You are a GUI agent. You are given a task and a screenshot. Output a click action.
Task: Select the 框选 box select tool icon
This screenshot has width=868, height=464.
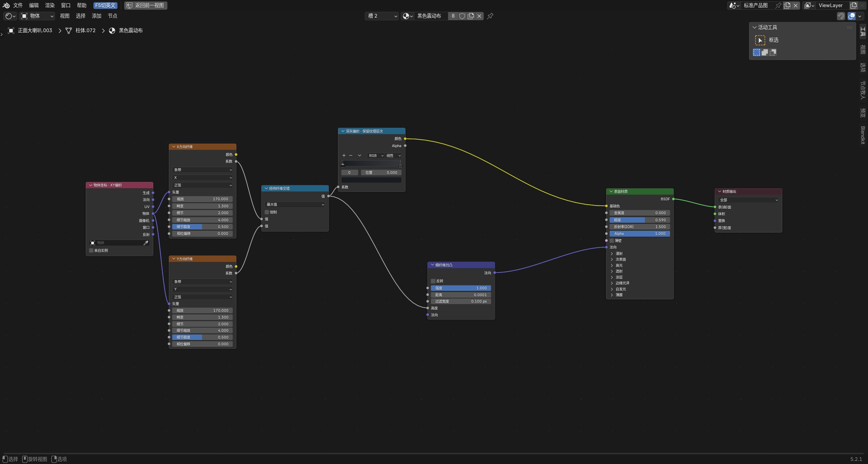click(x=760, y=40)
